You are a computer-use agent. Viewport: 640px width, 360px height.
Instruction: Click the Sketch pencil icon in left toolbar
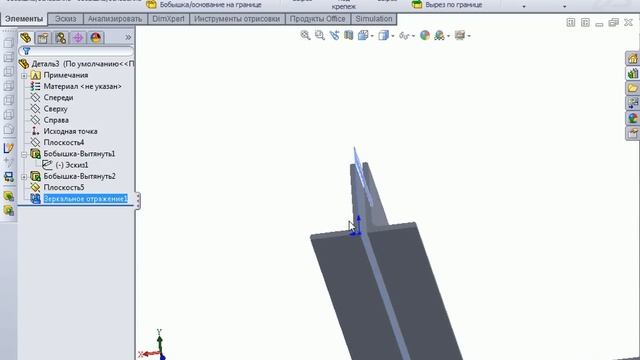9,148
